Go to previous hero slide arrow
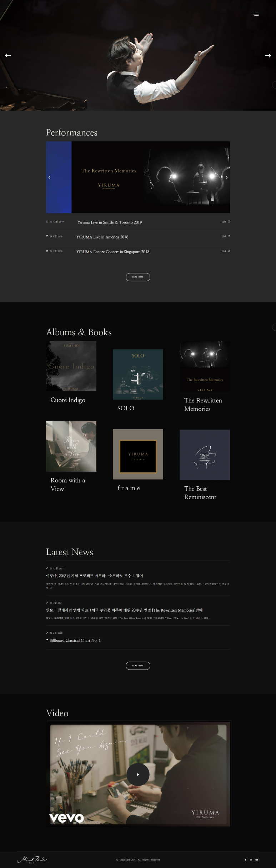Image resolution: width=276 pixels, height=868 pixels. click(8, 55)
